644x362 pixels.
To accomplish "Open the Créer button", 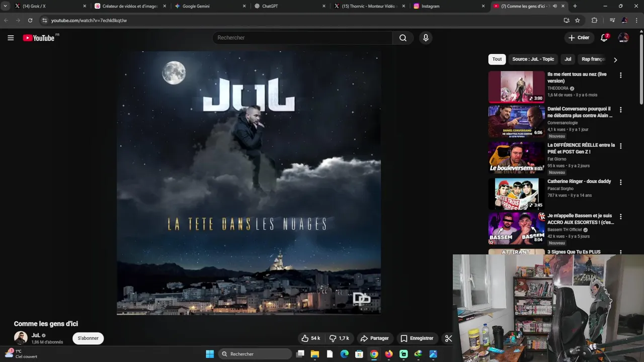I will [579, 38].
